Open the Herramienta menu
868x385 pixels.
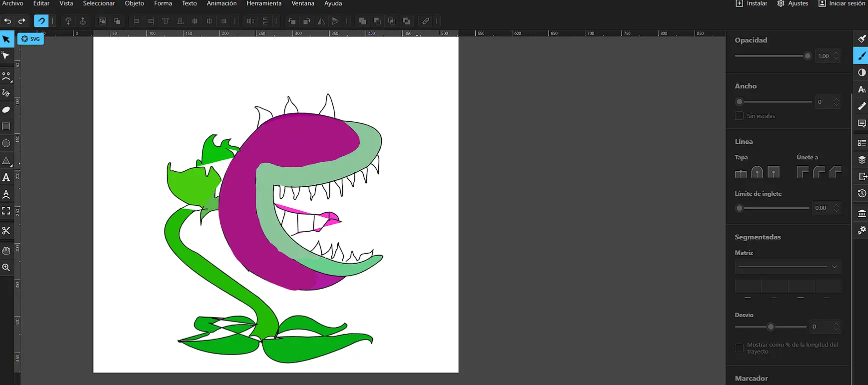(x=264, y=3)
